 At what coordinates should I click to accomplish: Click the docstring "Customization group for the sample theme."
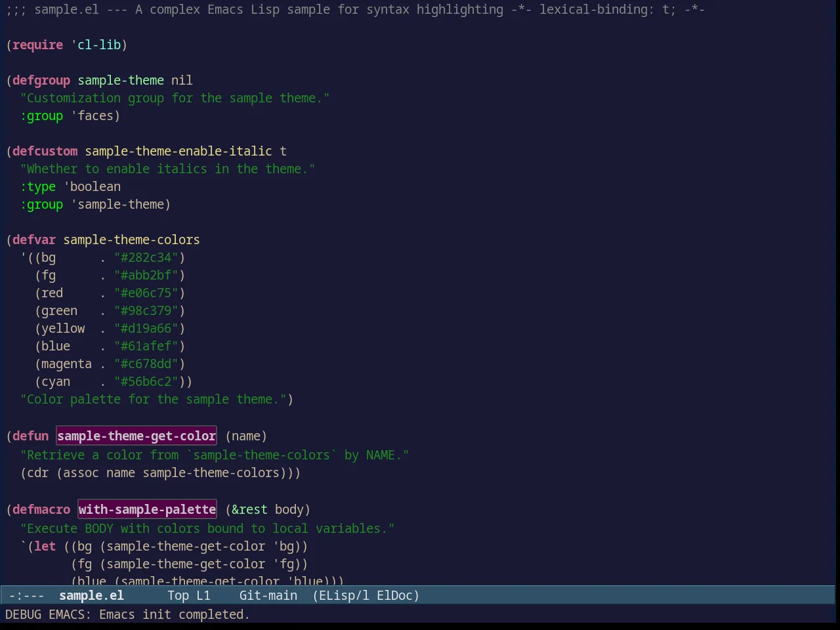coord(175,98)
